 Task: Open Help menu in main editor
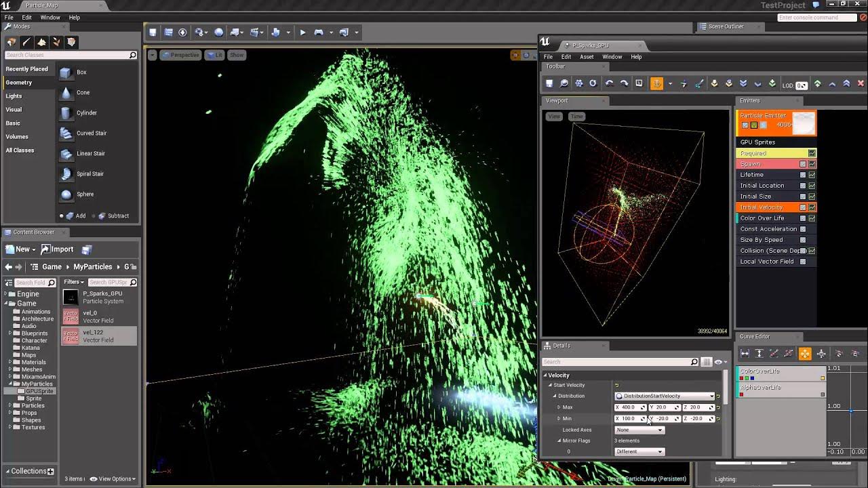[x=75, y=18]
